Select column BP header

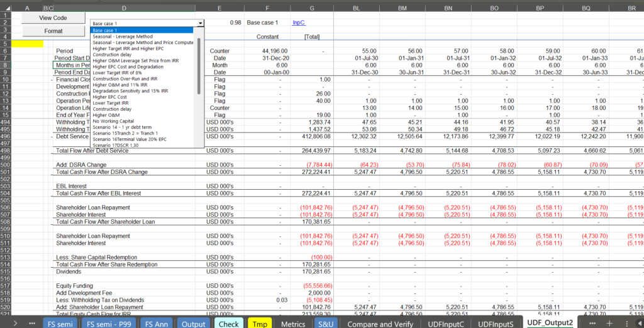tap(540, 8)
